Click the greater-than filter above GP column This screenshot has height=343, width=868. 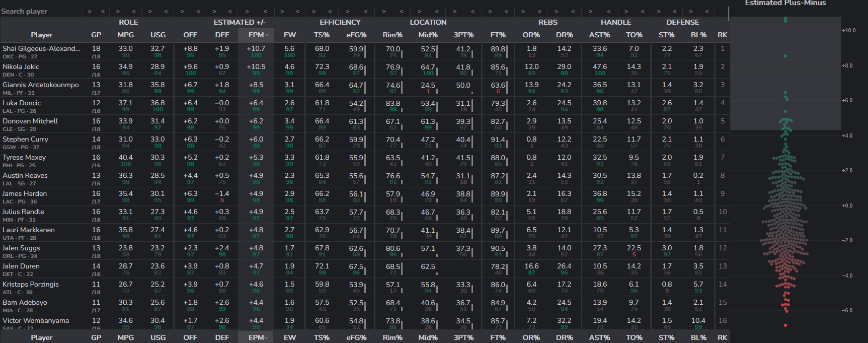(x=90, y=11)
